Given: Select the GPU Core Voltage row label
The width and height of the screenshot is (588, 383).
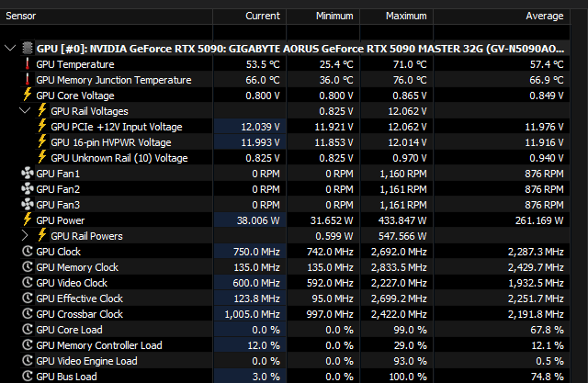Looking at the screenshot, I should pos(75,96).
